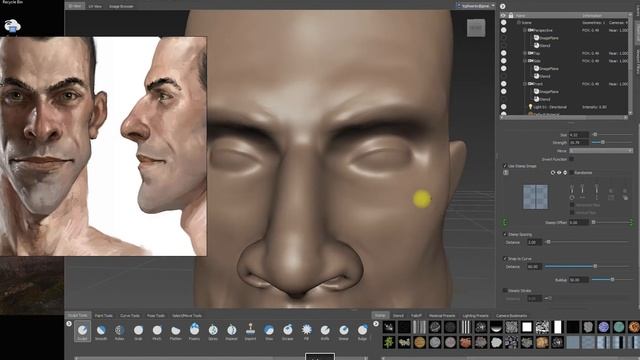
Task: Toggle the Snap to Curve checkbox
Action: 505,259
